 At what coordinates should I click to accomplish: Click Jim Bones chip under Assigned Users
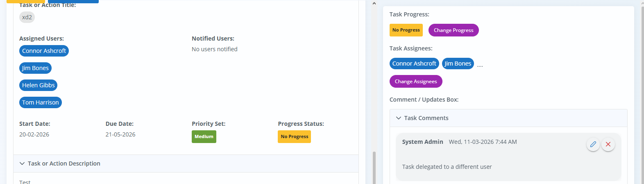tap(35, 68)
